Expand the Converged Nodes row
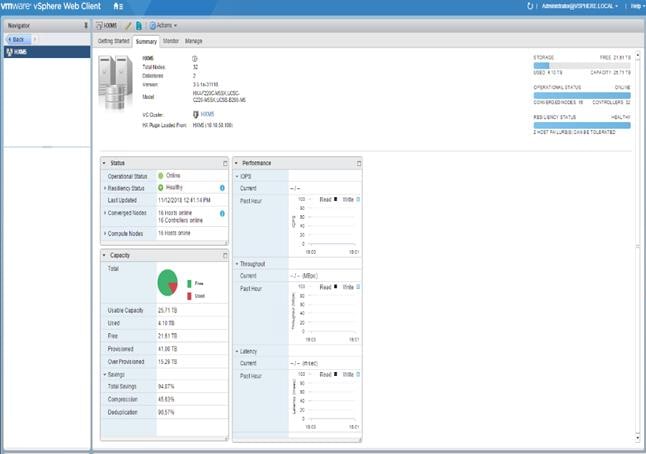This screenshot has height=454, width=646. 105,213
